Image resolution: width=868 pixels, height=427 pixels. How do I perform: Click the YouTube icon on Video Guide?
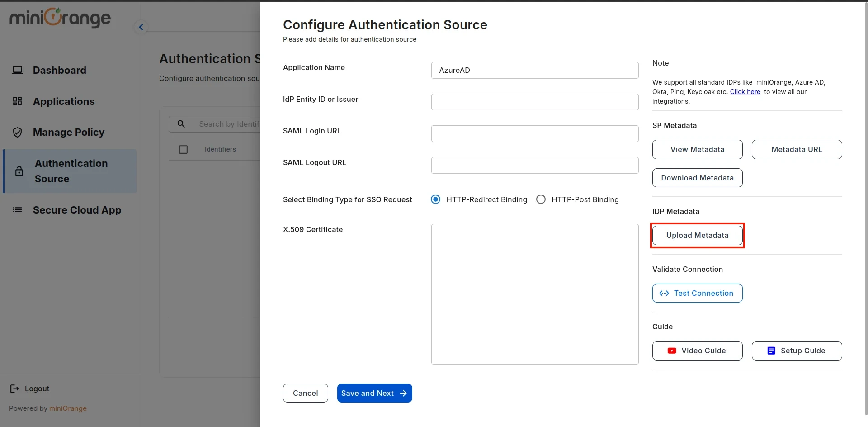(x=671, y=351)
